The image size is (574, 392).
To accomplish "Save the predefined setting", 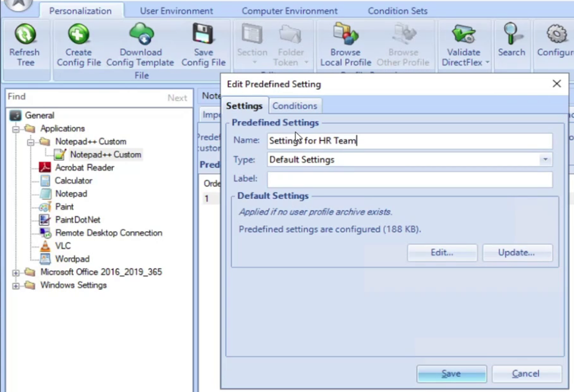I will (451, 373).
